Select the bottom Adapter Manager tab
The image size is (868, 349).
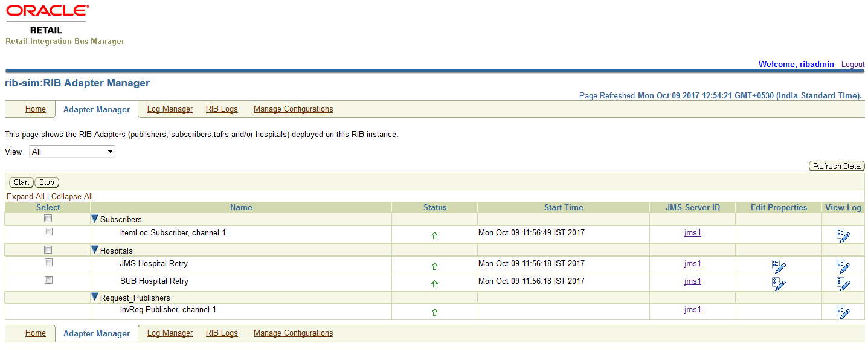(x=97, y=333)
